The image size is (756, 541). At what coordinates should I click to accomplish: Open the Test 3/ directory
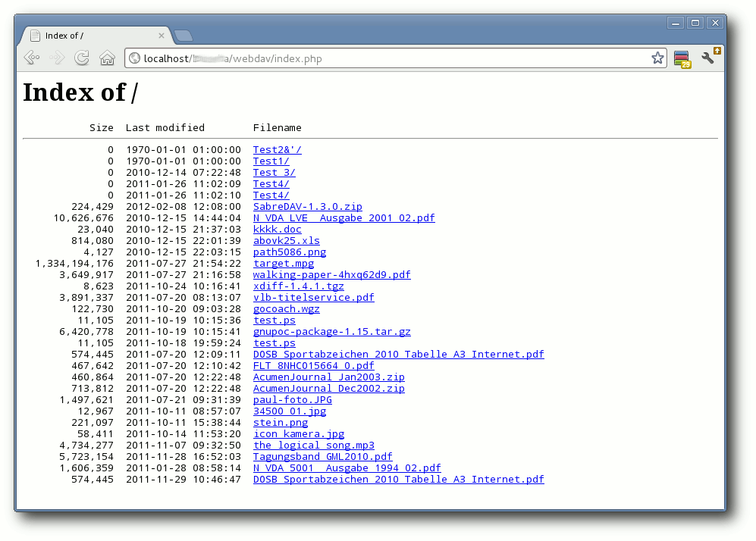pyautogui.click(x=274, y=173)
